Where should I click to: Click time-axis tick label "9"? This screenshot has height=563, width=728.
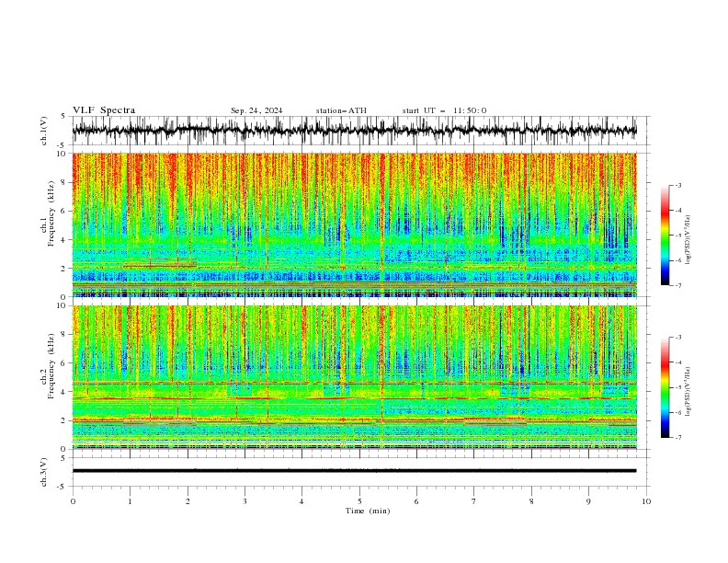[588, 501]
